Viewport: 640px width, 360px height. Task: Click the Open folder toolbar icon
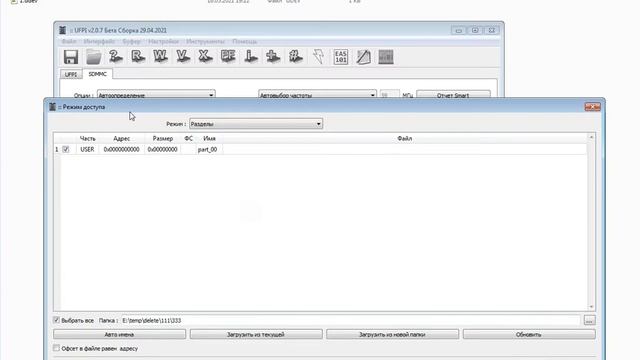coord(93,57)
